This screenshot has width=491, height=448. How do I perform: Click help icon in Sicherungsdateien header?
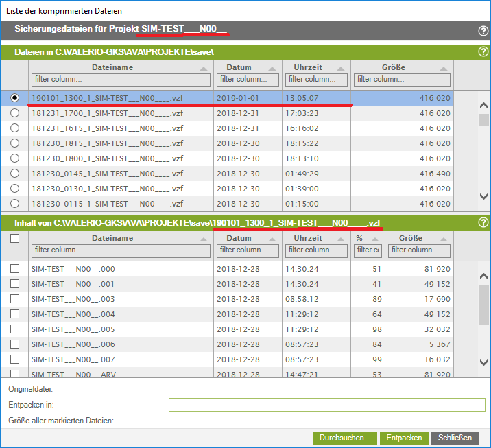pos(483,31)
